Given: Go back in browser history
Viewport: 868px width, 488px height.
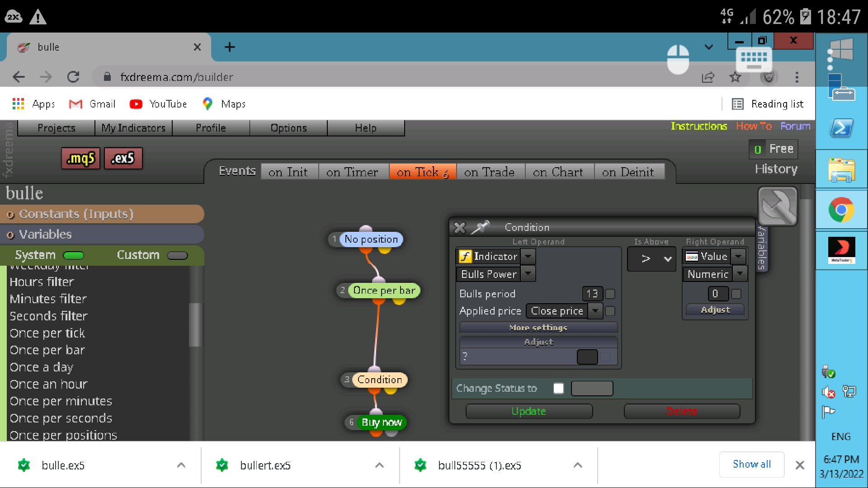Looking at the screenshot, I should click(19, 77).
